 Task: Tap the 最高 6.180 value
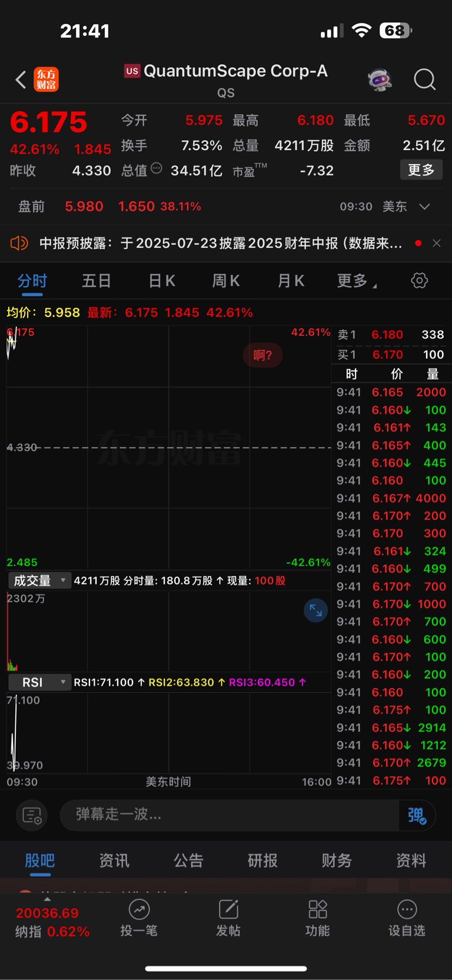pyautogui.click(x=315, y=121)
